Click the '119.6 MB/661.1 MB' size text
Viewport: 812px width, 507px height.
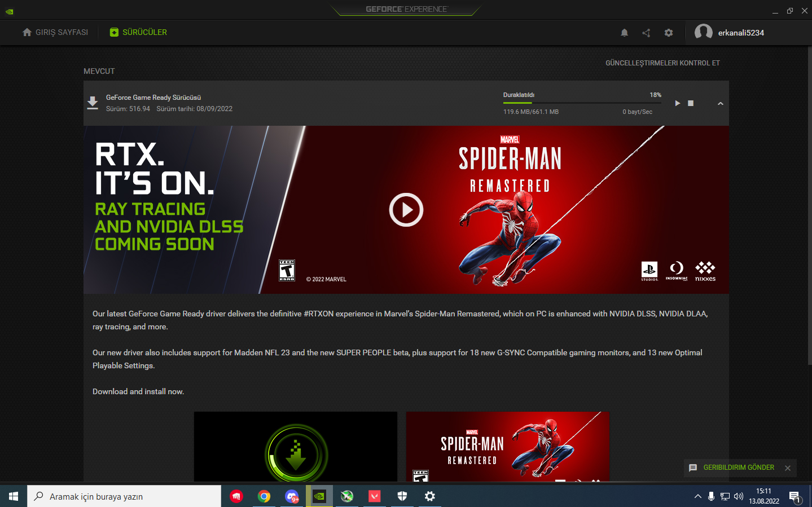531,112
